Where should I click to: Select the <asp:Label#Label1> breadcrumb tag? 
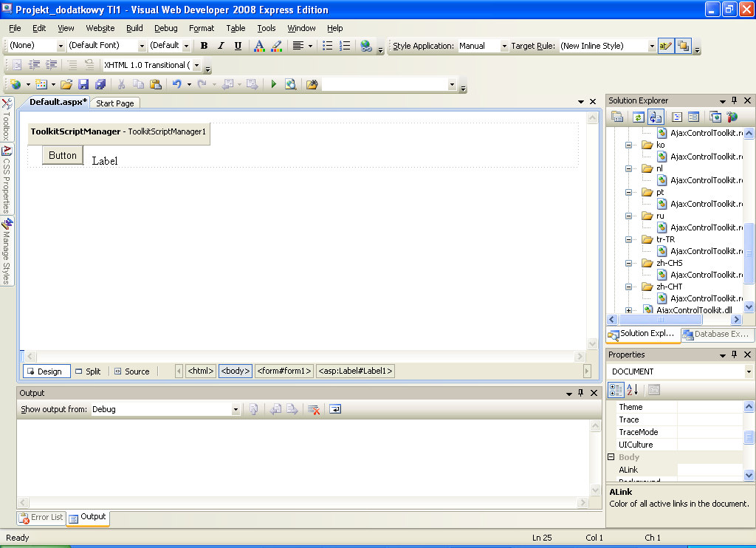pyautogui.click(x=355, y=371)
